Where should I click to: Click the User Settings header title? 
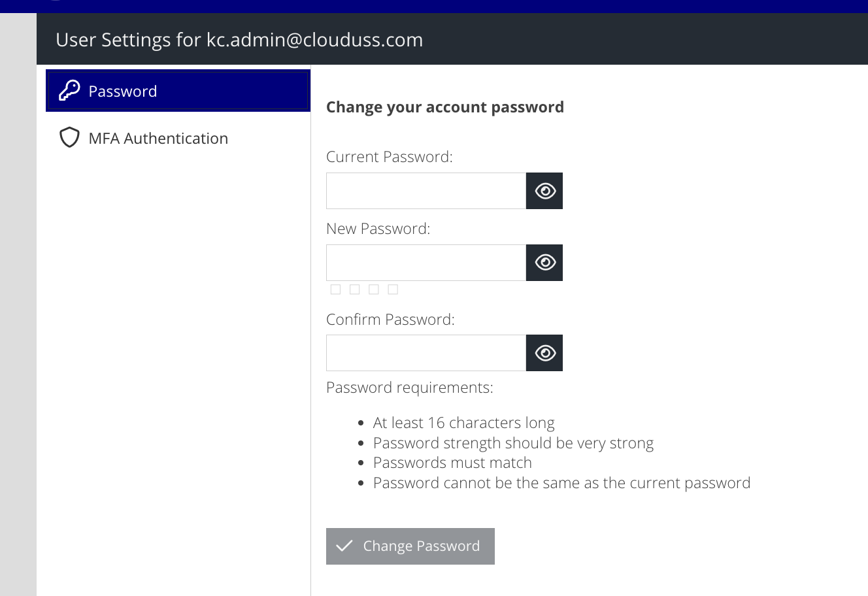point(239,40)
